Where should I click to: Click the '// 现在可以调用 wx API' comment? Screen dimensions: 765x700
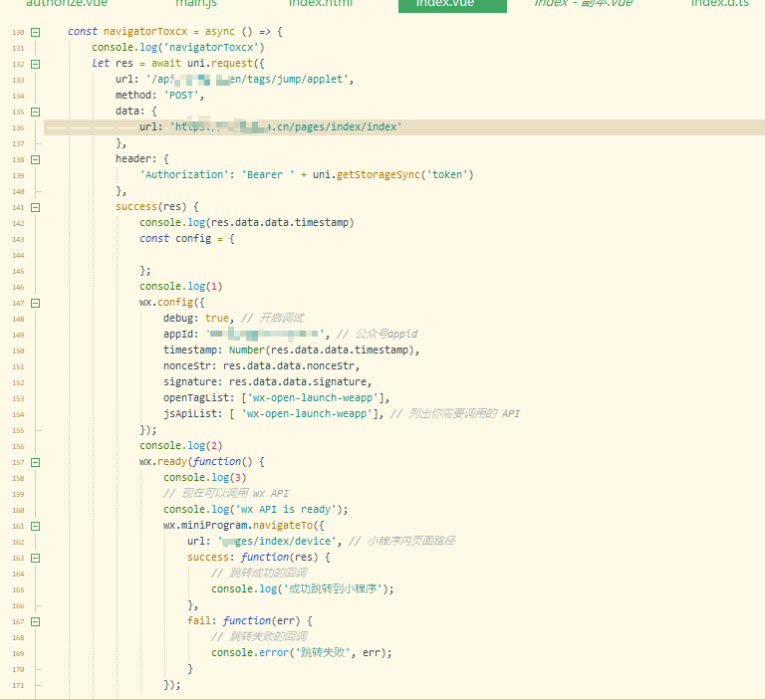[226, 494]
